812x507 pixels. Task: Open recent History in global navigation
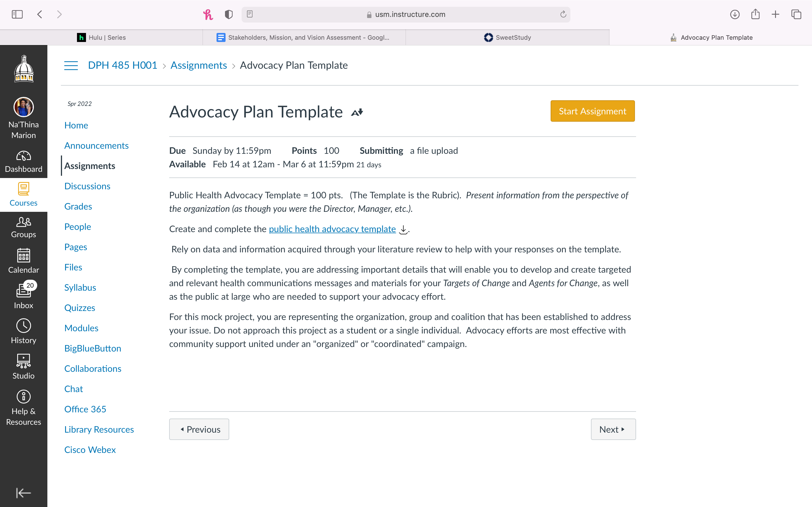[x=23, y=331]
